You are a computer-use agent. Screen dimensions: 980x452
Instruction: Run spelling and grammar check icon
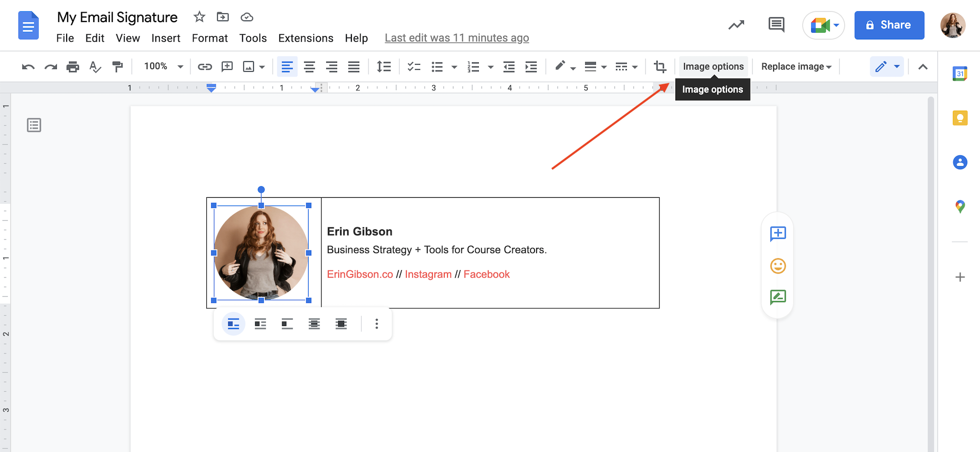[x=95, y=67]
